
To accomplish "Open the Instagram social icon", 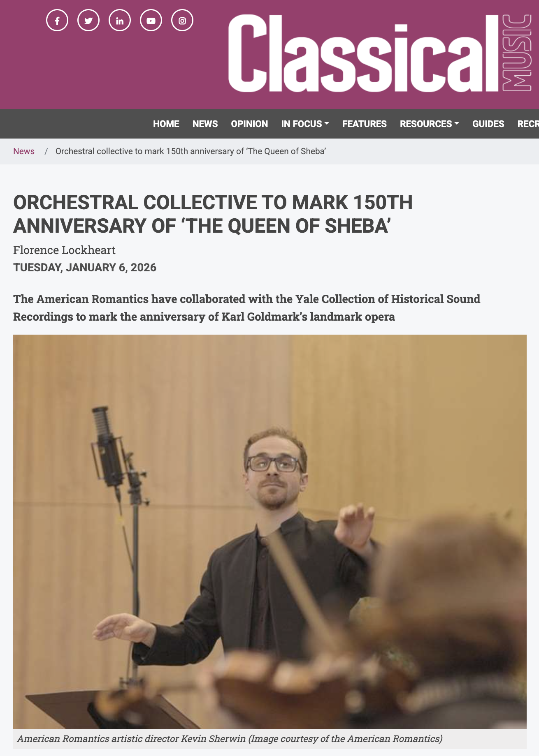I will (182, 21).
